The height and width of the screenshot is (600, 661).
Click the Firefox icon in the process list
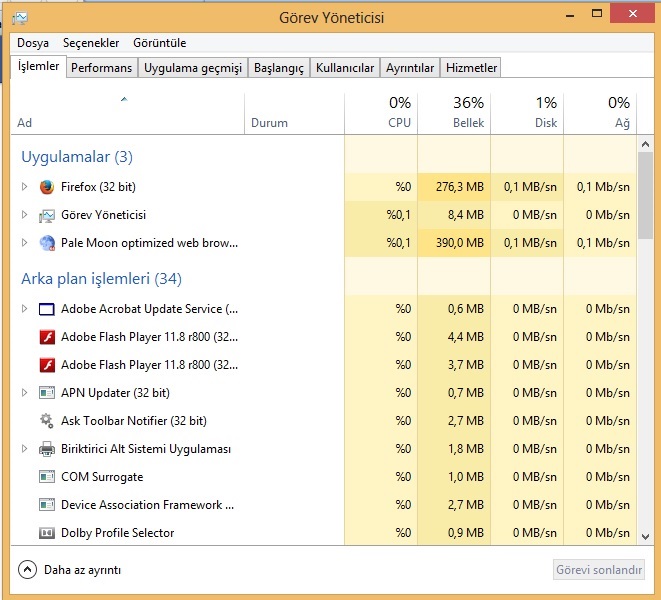coord(47,187)
